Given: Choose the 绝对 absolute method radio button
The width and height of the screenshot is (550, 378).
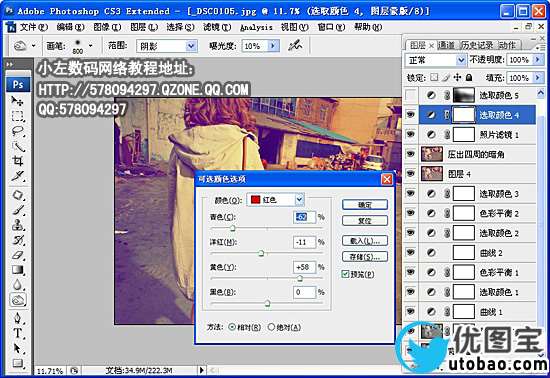Looking at the screenshot, I should pyautogui.click(x=271, y=327).
